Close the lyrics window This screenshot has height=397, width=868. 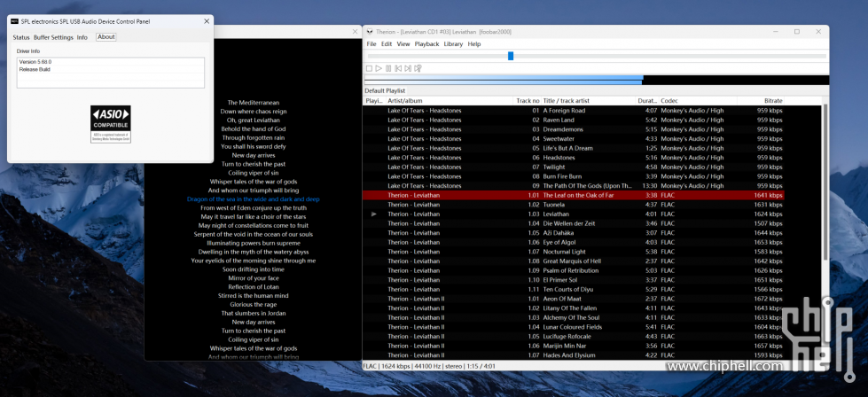coord(355,32)
